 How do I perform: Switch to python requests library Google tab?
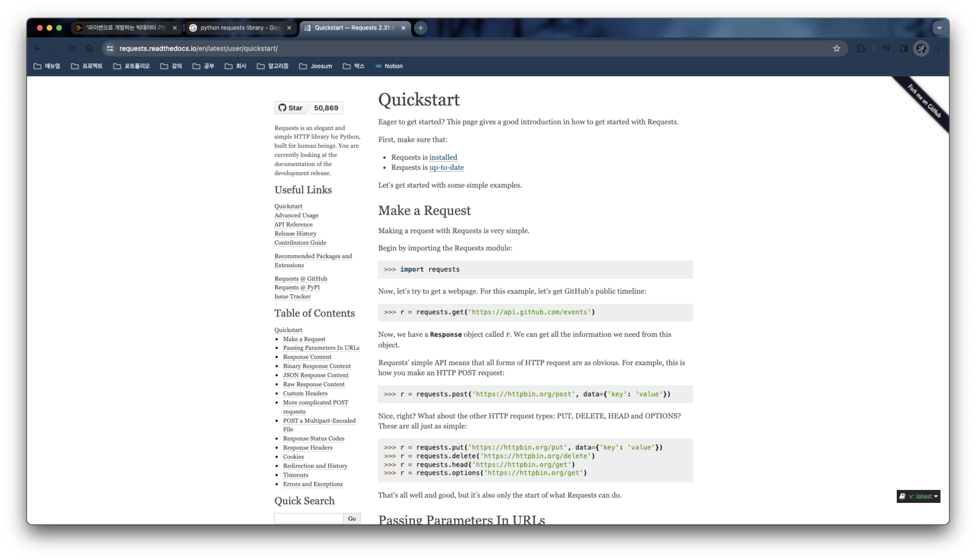pos(240,28)
